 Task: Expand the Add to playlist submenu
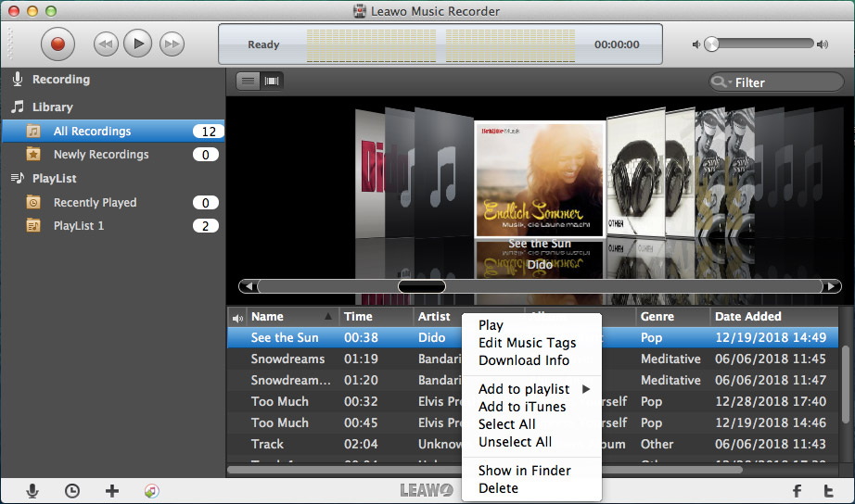(x=531, y=389)
